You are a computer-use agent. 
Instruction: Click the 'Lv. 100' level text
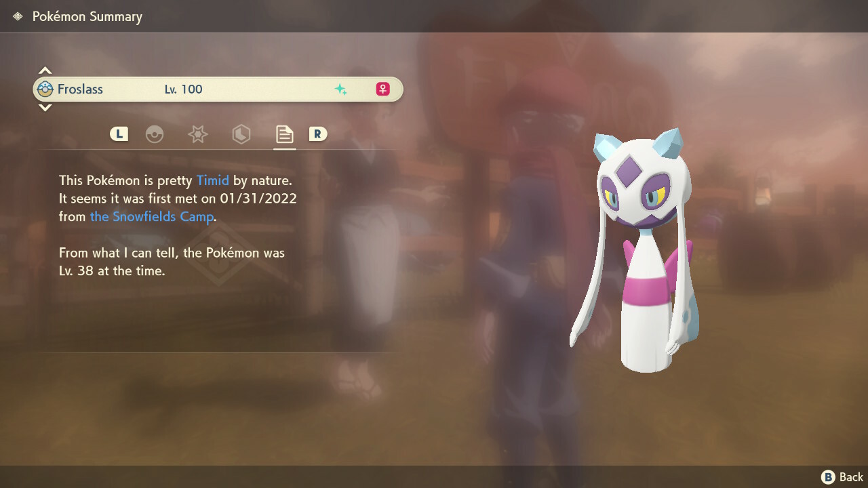point(184,89)
